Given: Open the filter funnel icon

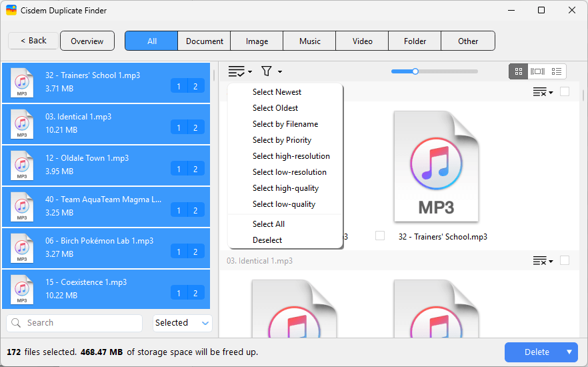Looking at the screenshot, I should pyautogui.click(x=266, y=71).
